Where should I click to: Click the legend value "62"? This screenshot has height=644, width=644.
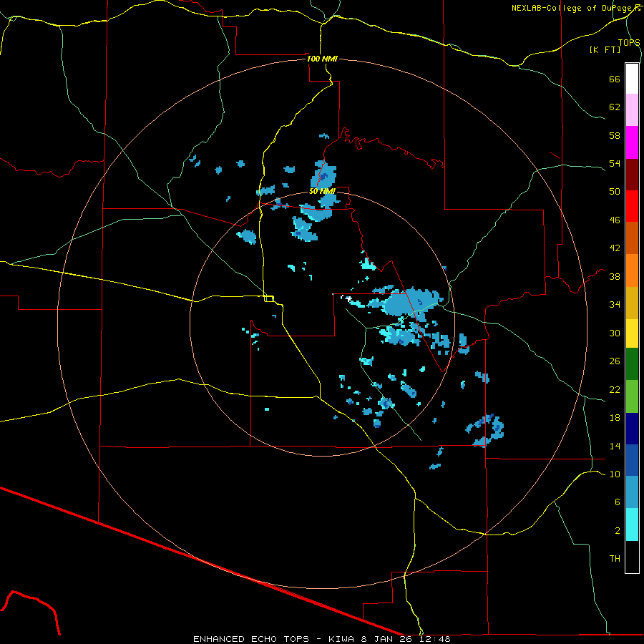[615, 107]
